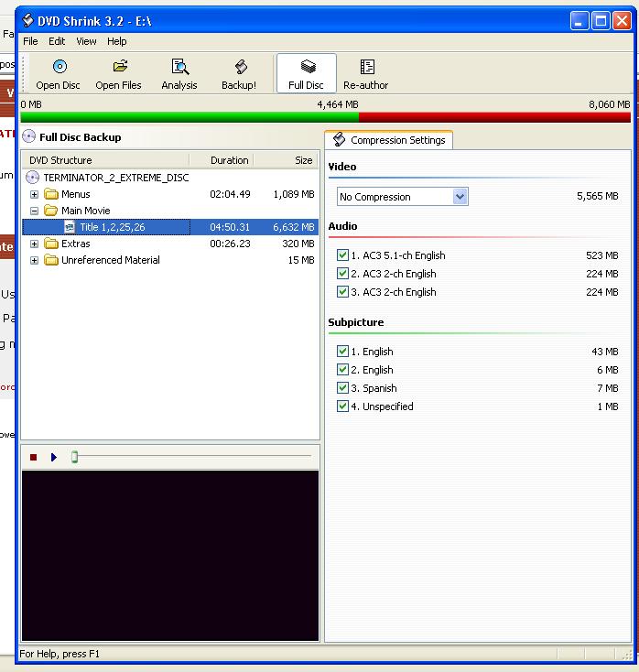Click the 4,464 MB capacity marker

click(x=338, y=104)
